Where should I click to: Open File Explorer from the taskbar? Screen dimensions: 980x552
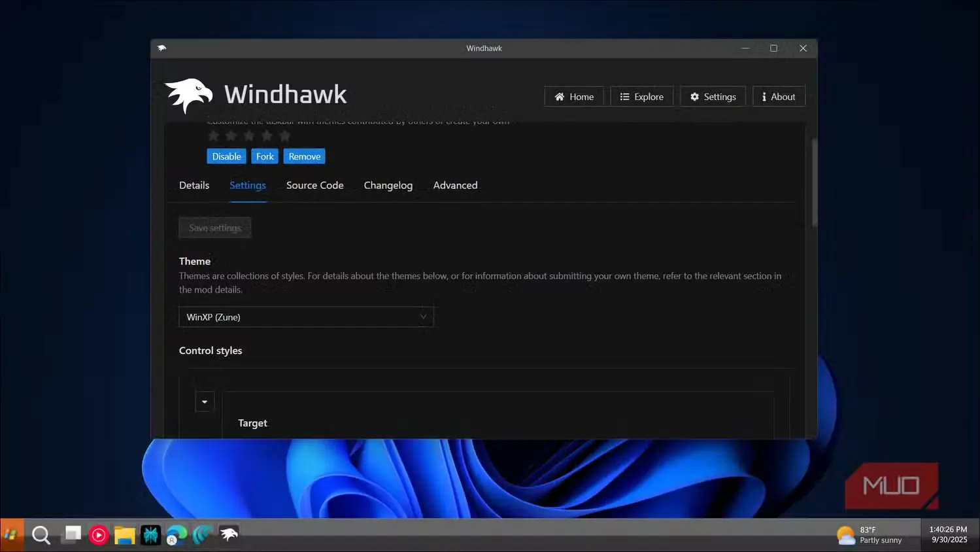click(124, 535)
